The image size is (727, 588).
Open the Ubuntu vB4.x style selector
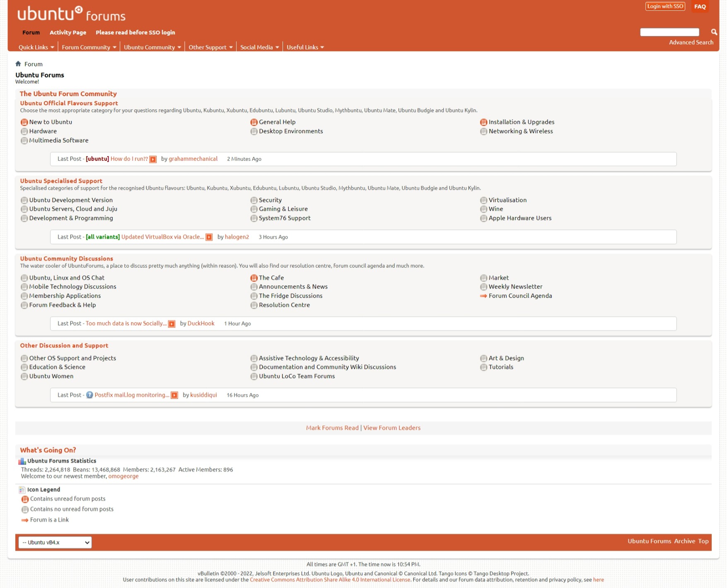coord(55,542)
